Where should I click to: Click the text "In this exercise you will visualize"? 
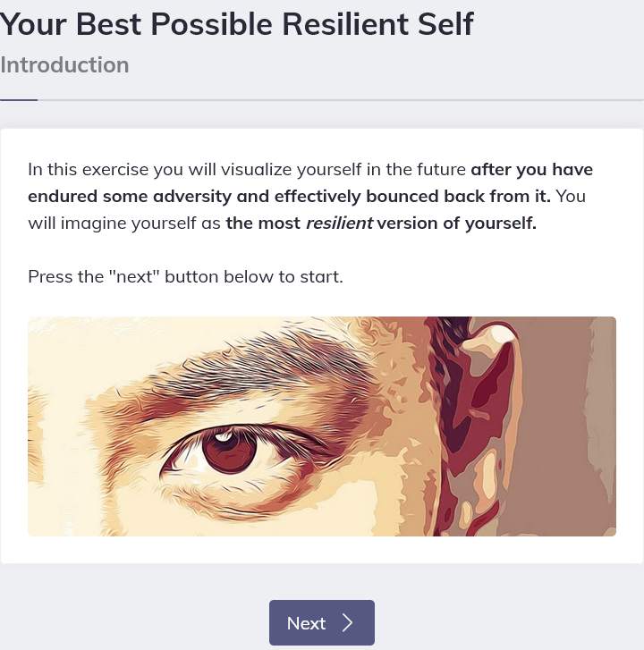[x=154, y=169]
